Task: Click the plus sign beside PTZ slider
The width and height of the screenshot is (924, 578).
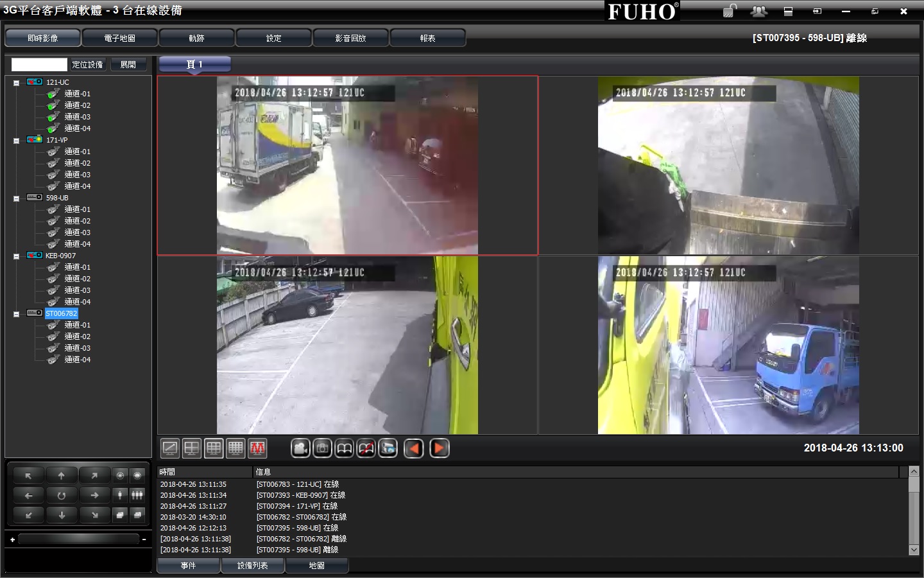Action: tap(12, 539)
